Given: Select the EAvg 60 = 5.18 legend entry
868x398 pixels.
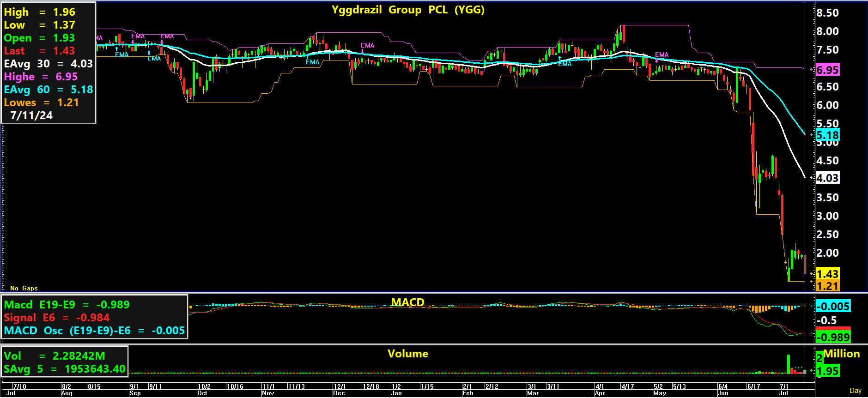Looking at the screenshot, I should pos(49,90).
